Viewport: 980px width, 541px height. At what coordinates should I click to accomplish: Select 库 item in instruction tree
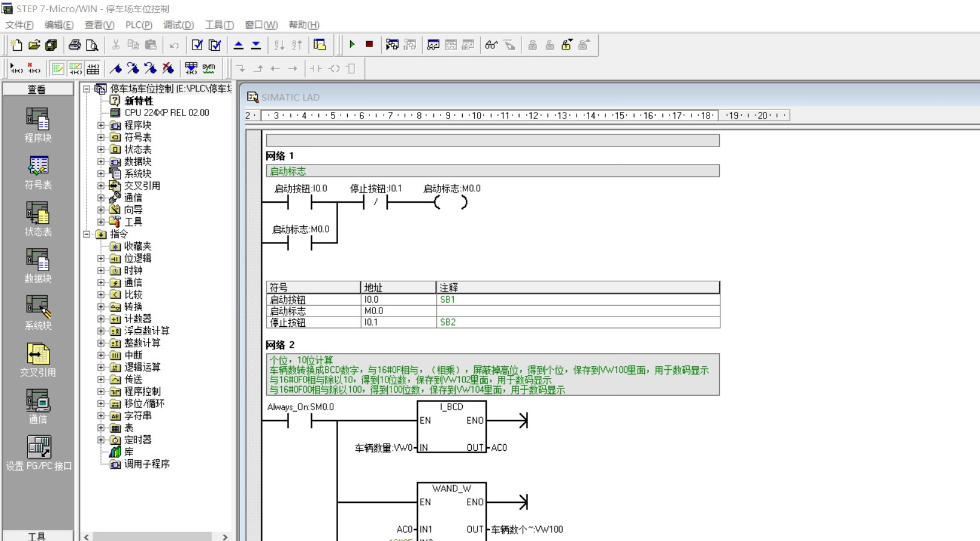pyautogui.click(x=128, y=452)
